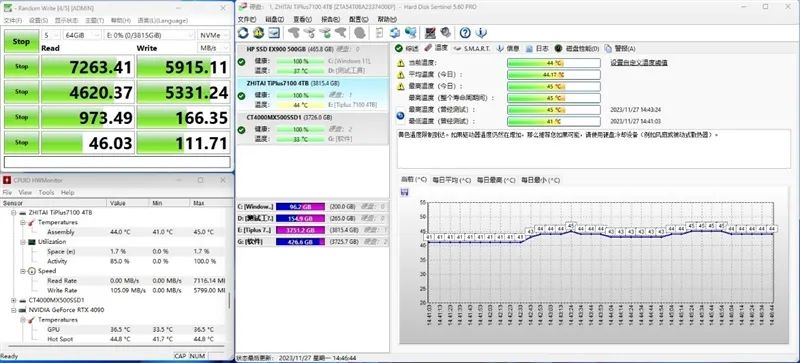The image size is (800, 363).
Task: Click the yellow warning alert toolbar icon
Action: point(259,33)
